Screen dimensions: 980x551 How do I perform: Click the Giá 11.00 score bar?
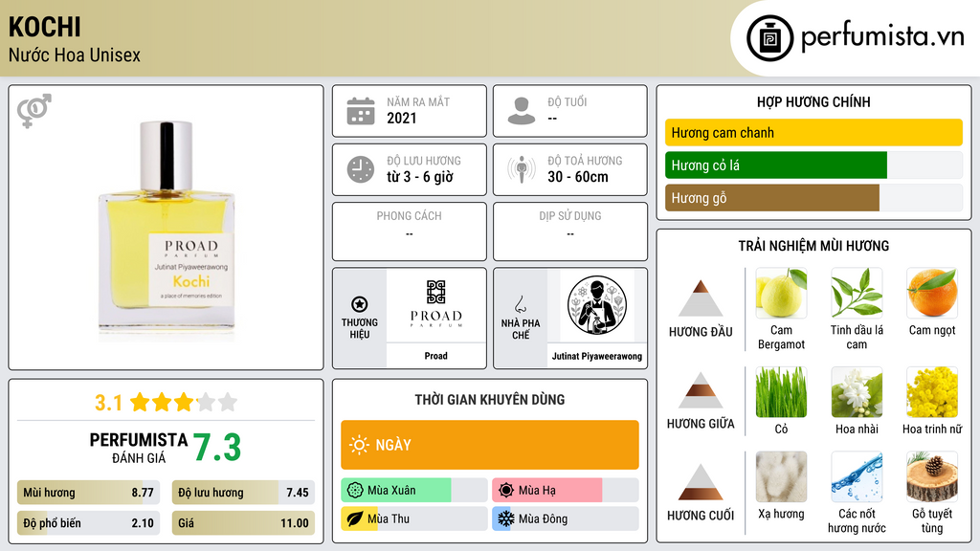click(243, 523)
